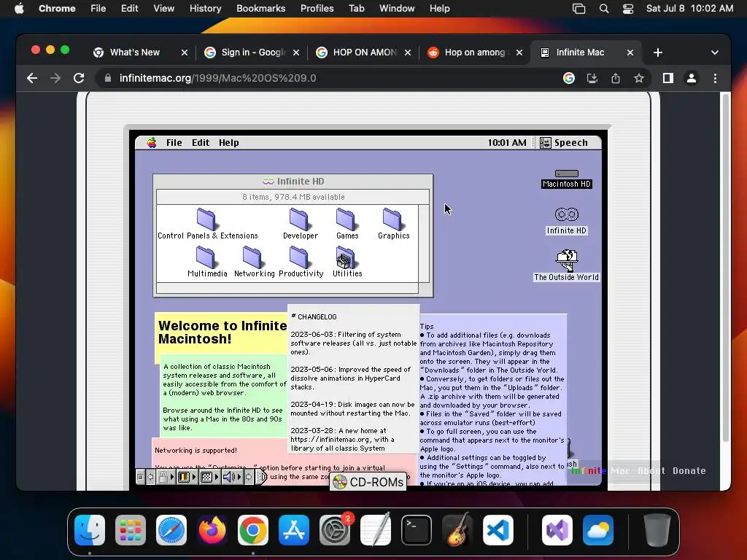The height and width of the screenshot is (560, 747).
Task: Open the classic Mac Apple menu
Action: tap(152, 142)
